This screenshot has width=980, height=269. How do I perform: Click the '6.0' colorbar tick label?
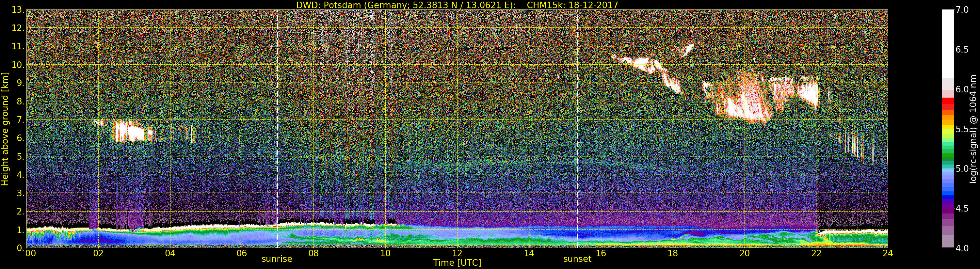pyautogui.click(x=962, y=89)
